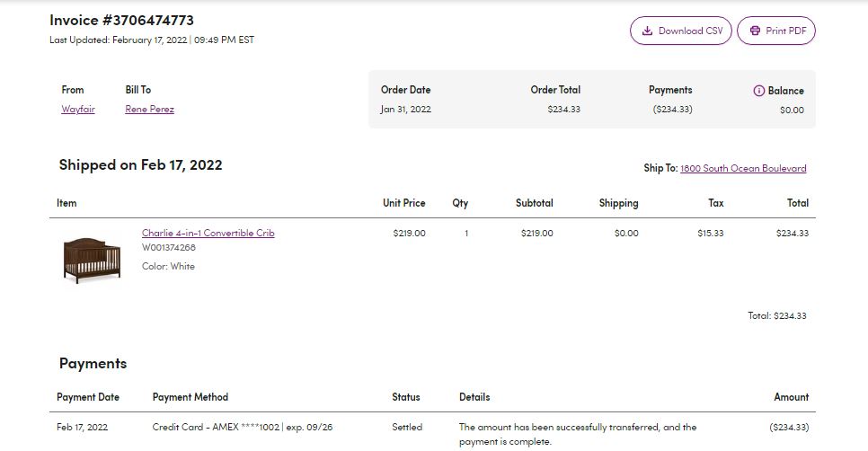Click the Shipping column header

point(618,203)
